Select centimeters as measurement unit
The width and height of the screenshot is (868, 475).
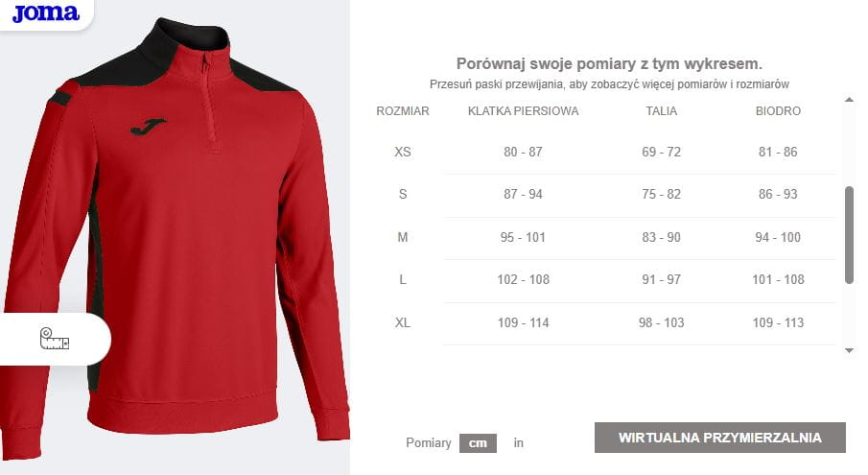pyautogui.click(x=478, y=442)
